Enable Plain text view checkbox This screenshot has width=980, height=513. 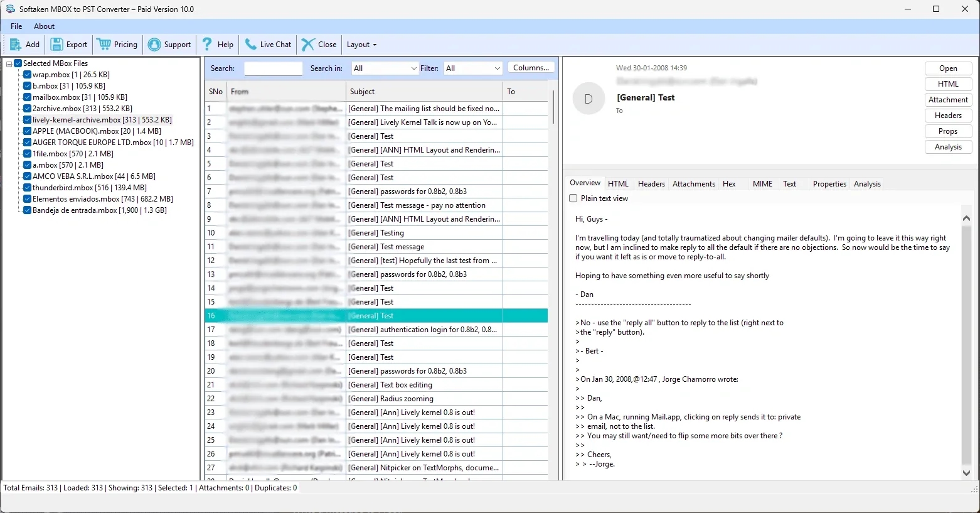click(x=573, y=198)
